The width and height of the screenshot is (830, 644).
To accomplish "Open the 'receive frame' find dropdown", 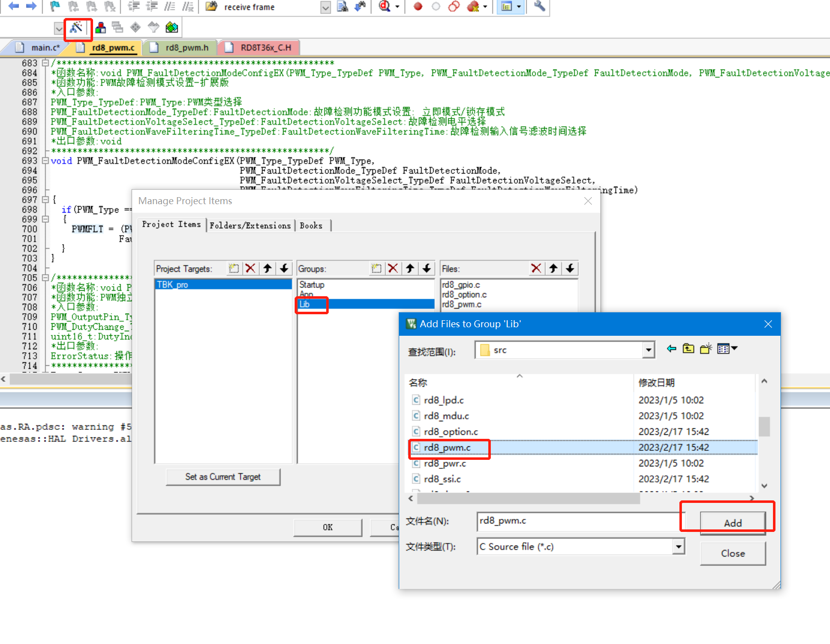I will tap(326, 7).
